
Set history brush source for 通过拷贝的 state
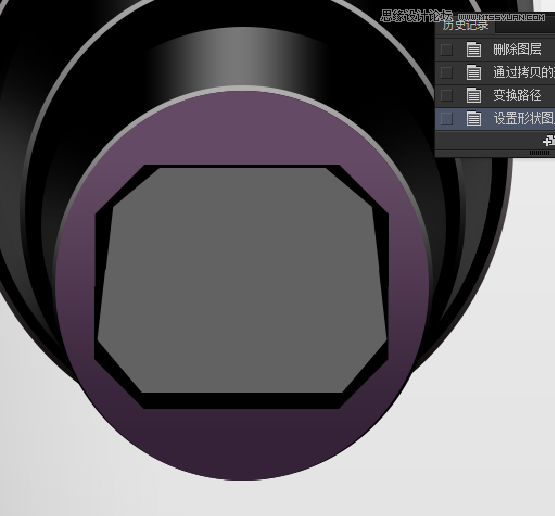point(447,73)
